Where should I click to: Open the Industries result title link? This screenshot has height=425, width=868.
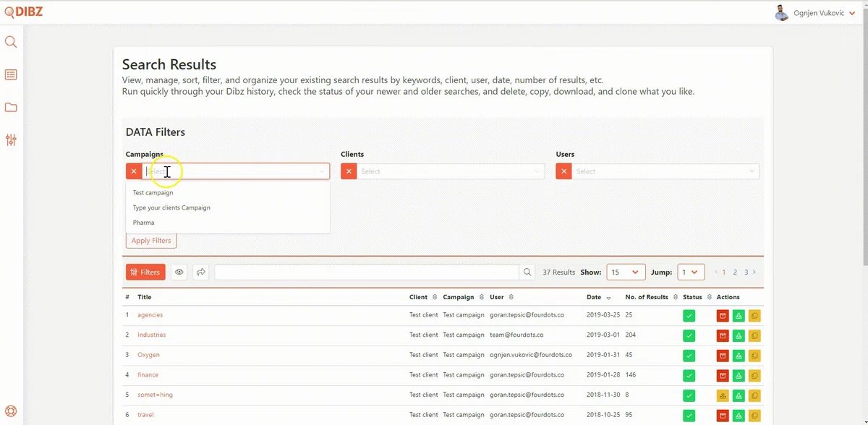152,335
